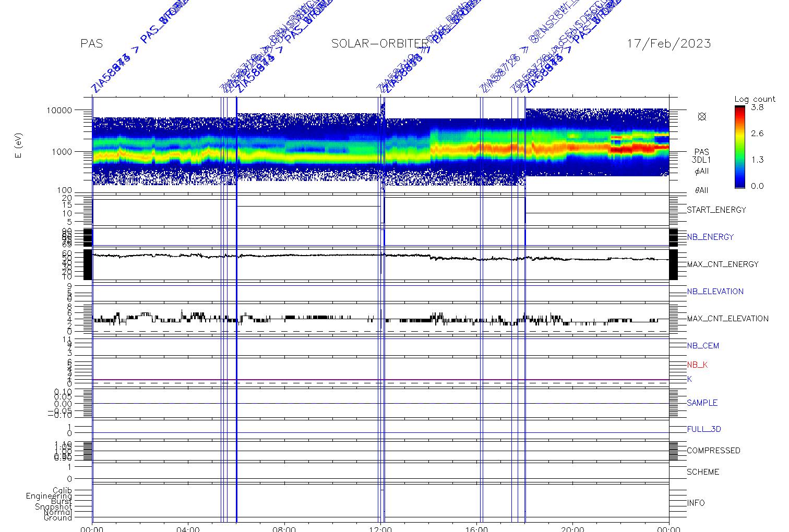Select the blue NB_CEM panel label

(703, 345)
